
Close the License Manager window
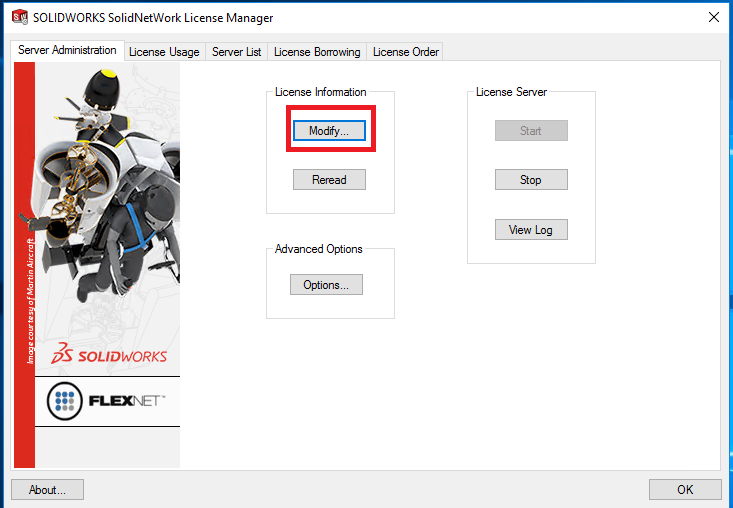coord(713,17)
